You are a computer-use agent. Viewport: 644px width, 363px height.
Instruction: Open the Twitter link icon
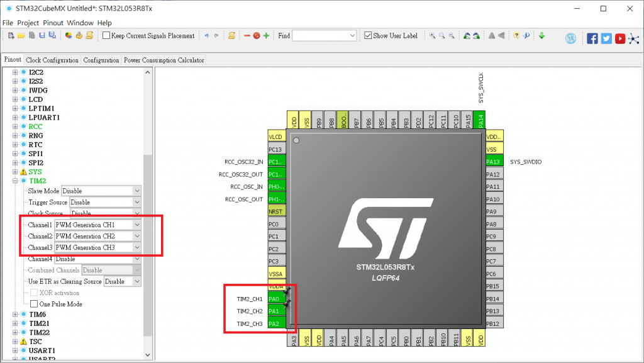606,38
